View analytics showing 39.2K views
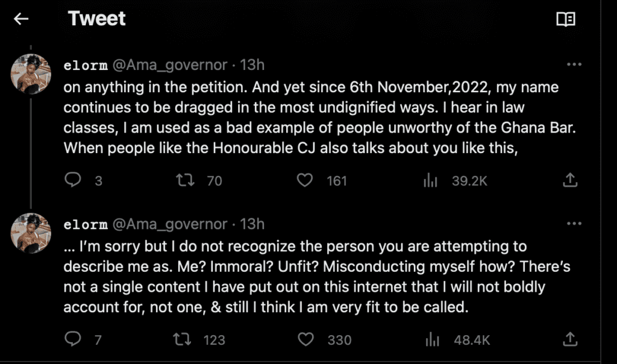Screen dimensions: 617x364 (430, 180)
